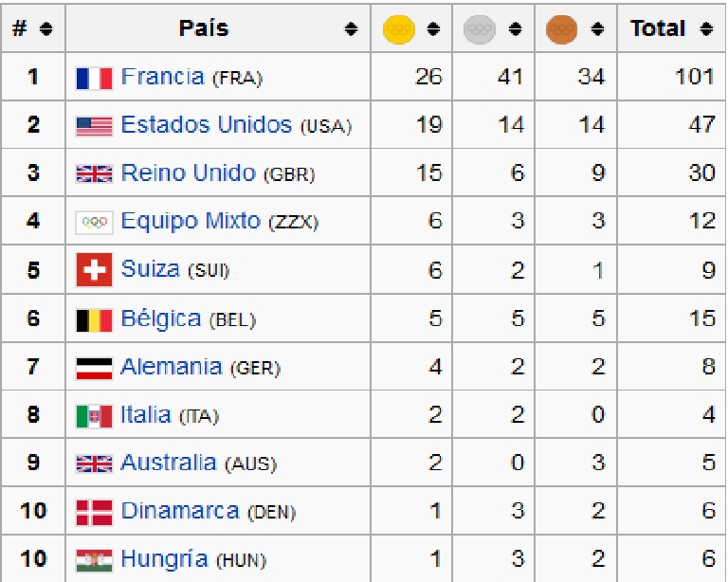Sort table by rank number column
This screenshot has height=582, width=728.
click(45, 29)
